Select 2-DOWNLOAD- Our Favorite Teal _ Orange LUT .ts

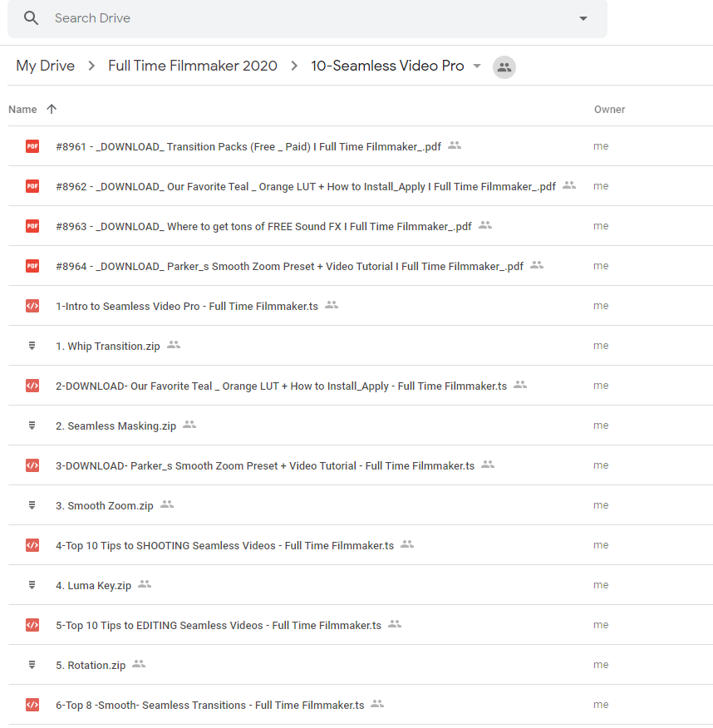pos(282,386)
